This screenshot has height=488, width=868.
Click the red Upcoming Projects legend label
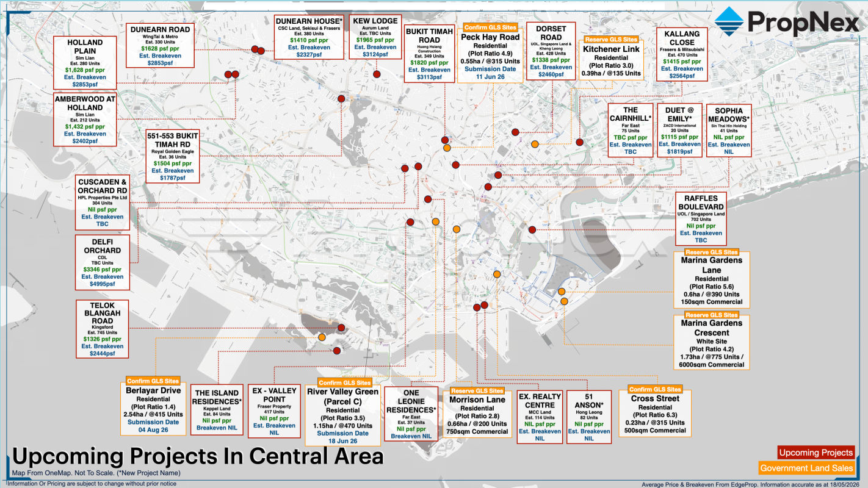[x=816, y=453]
